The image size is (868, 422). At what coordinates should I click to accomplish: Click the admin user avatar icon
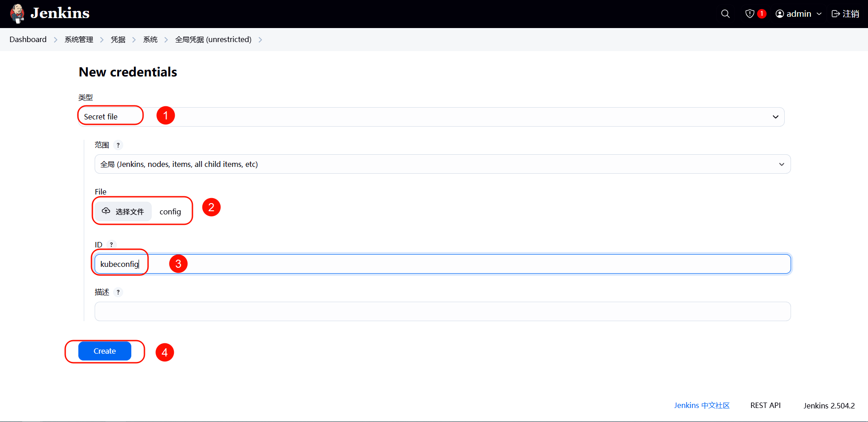(780, 14)
